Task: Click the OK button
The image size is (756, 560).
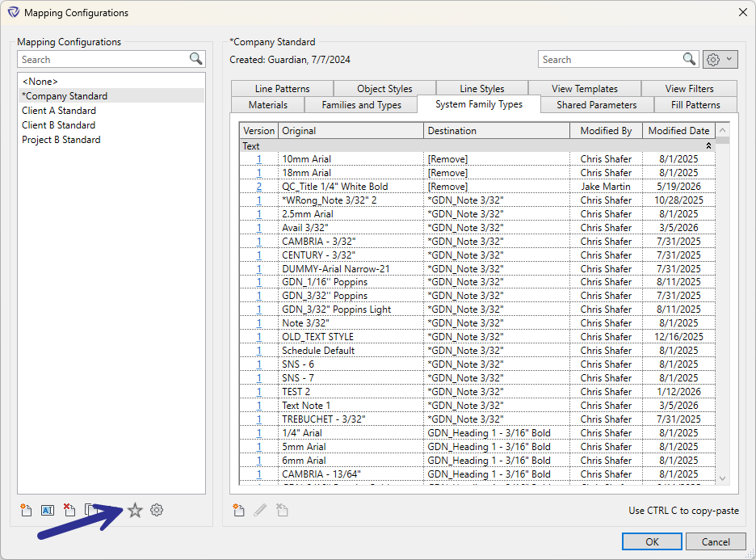Action: 652,541
